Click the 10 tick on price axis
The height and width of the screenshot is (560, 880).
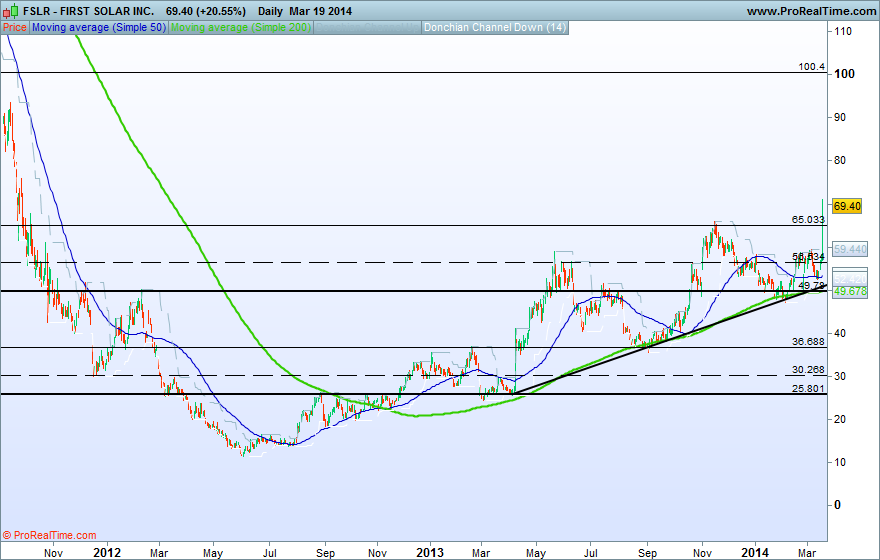coord(840,462)
